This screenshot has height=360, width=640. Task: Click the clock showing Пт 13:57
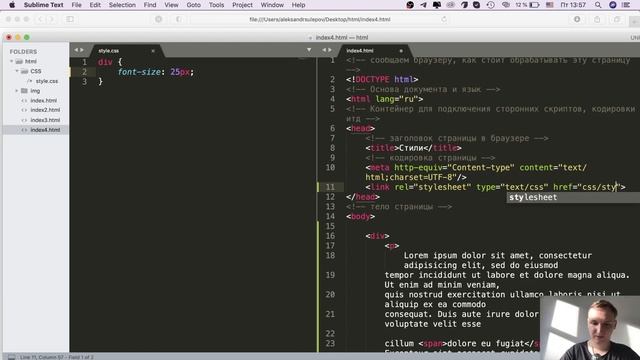(573, 5)
